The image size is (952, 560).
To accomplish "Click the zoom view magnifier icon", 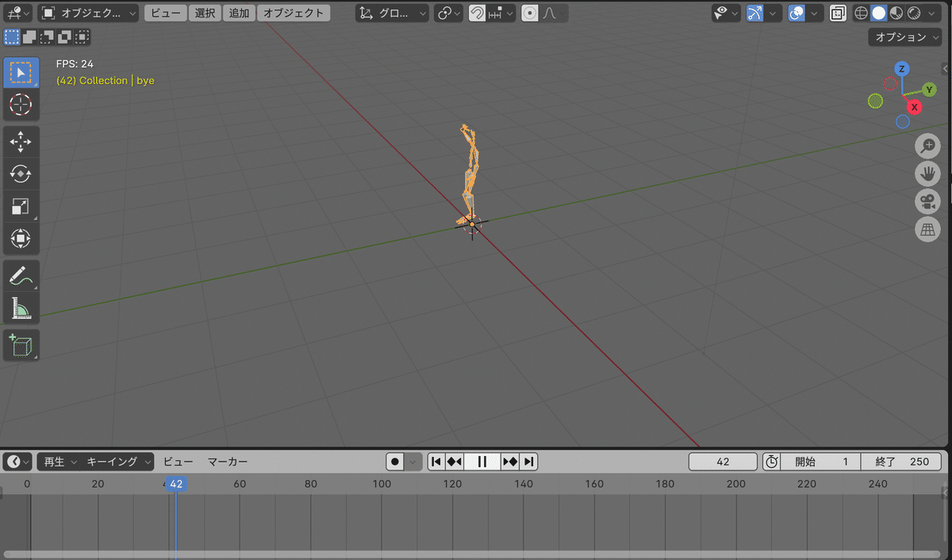I will click(x=927, y=146).
